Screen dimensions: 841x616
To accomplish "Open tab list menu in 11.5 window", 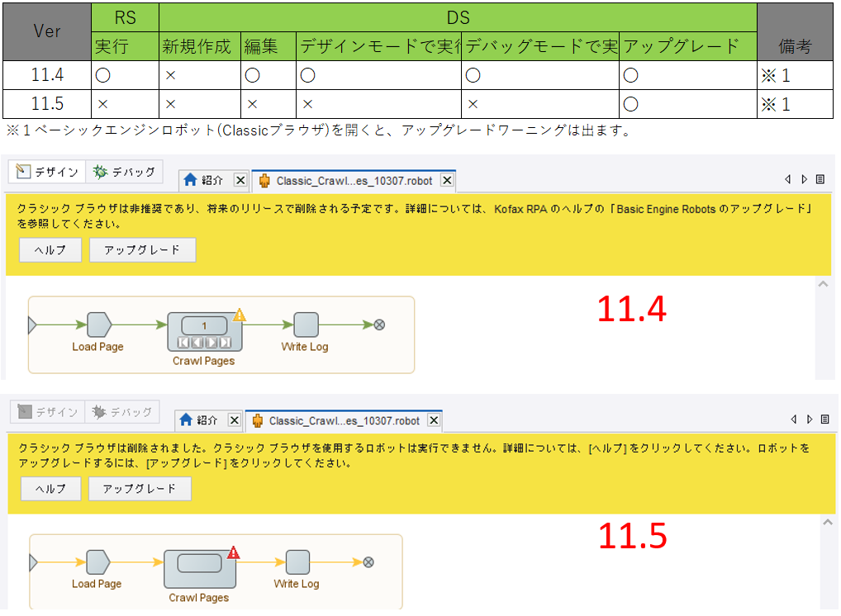I will (x=825, y=419).
